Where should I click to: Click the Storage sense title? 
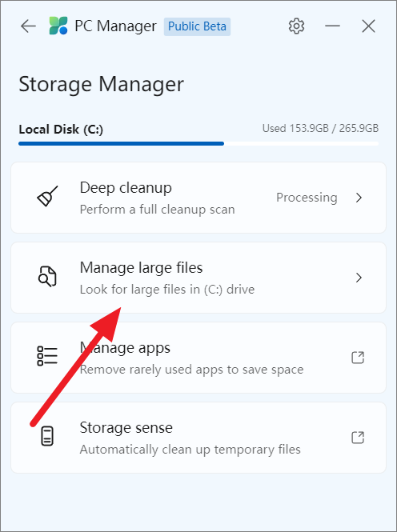click(126, 427)
